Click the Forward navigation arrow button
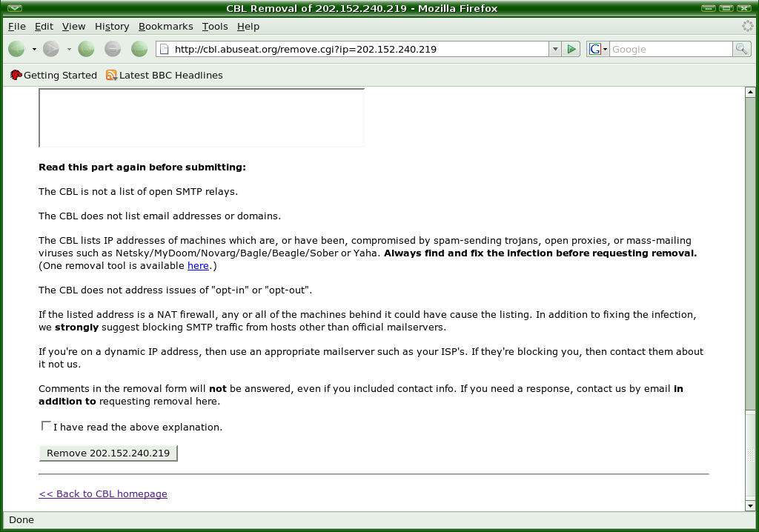759x532 pixels. click(x=51, y=49)
